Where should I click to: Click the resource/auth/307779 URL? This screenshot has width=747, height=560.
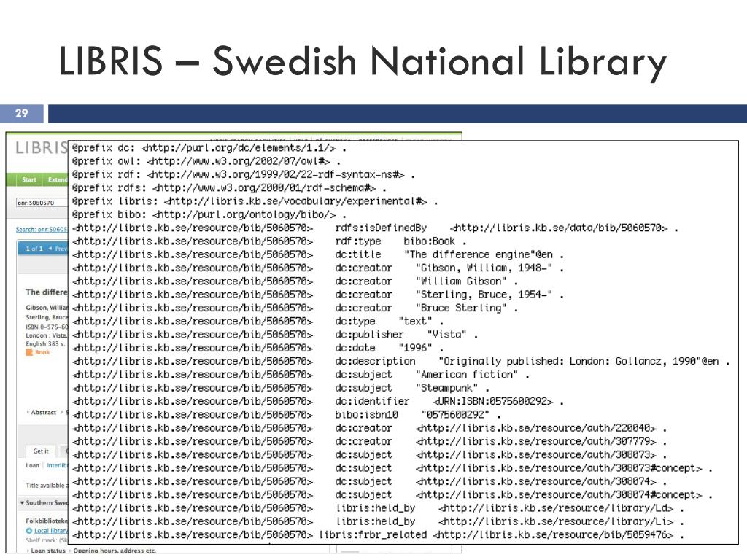pos(536,441)
